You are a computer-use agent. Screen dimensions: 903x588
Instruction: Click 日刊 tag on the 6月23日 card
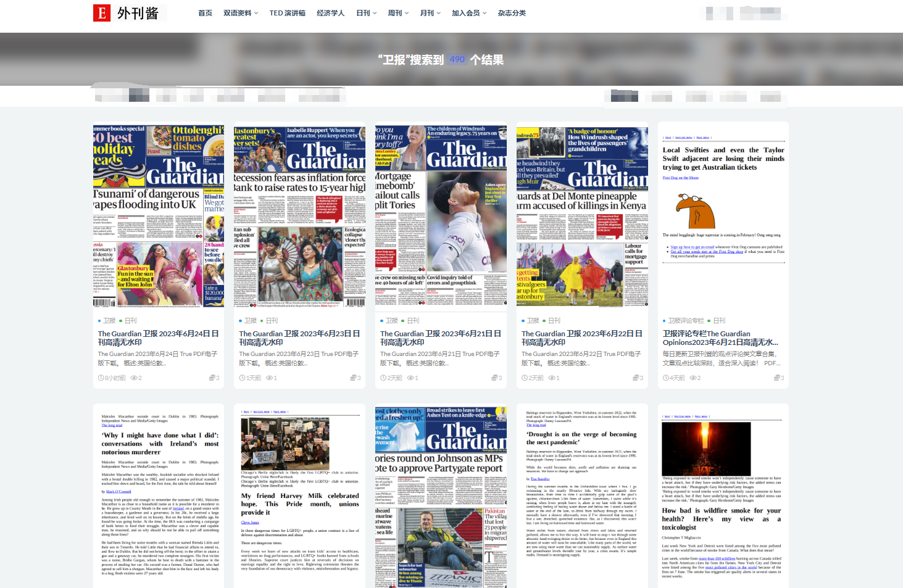tap(272, 321)
